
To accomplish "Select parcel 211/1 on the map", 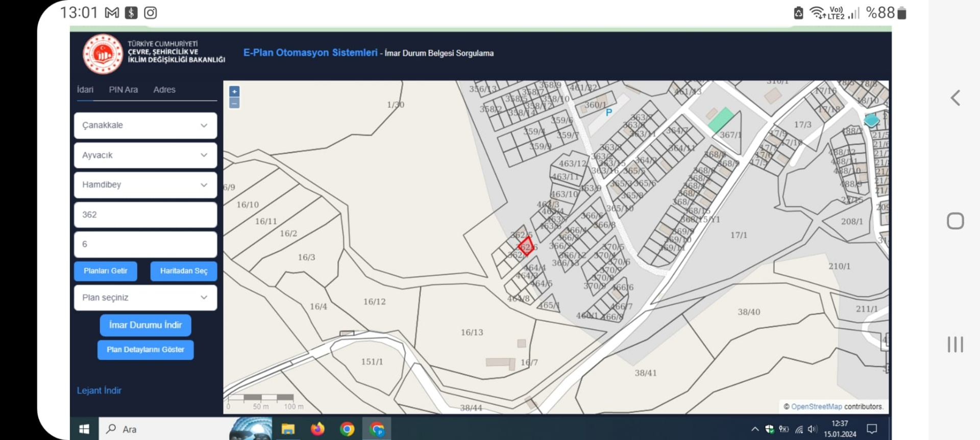I will [867, 309].
